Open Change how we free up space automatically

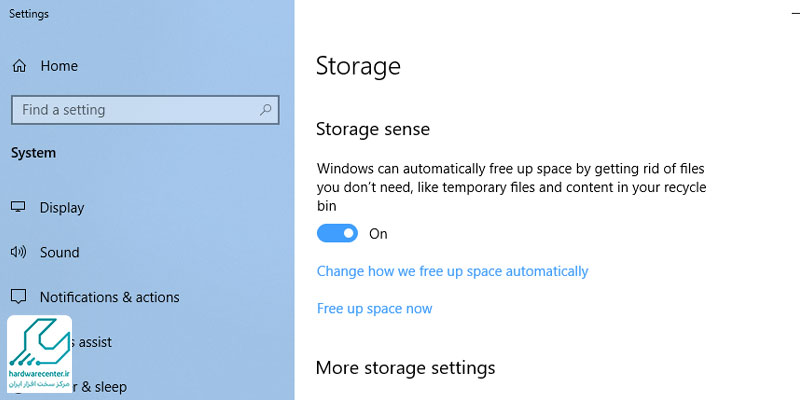[x=452, y=271]
